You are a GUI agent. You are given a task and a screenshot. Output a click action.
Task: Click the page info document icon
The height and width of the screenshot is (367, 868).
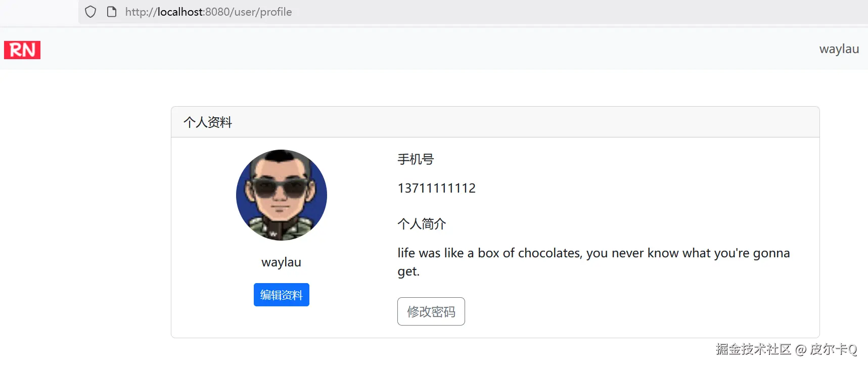[112, 12]
